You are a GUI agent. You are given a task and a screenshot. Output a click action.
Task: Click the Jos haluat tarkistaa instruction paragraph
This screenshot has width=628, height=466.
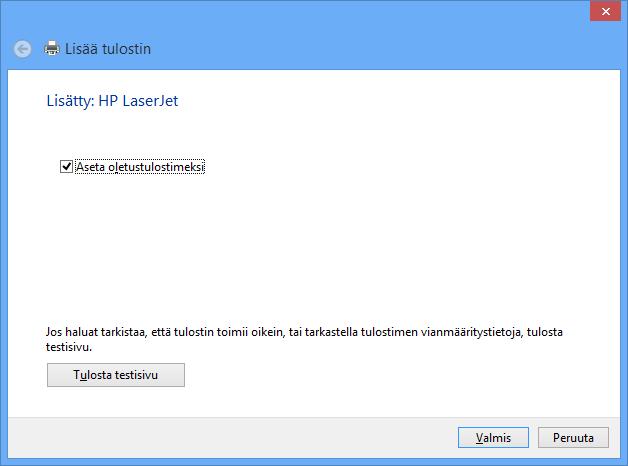click(x=304, y=339)
